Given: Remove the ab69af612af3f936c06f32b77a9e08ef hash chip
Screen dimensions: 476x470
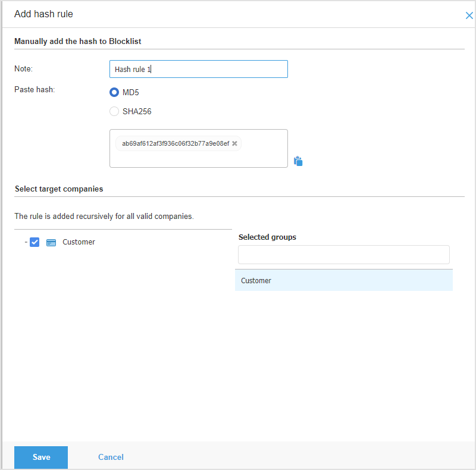Looking at the screenshot, I should pyautogui.click(x=234, y=143).
